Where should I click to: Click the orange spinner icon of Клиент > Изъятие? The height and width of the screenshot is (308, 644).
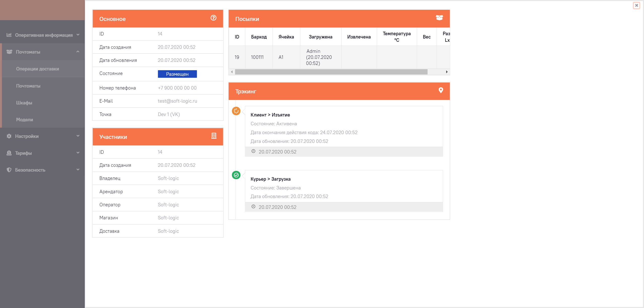pos(236,111)
